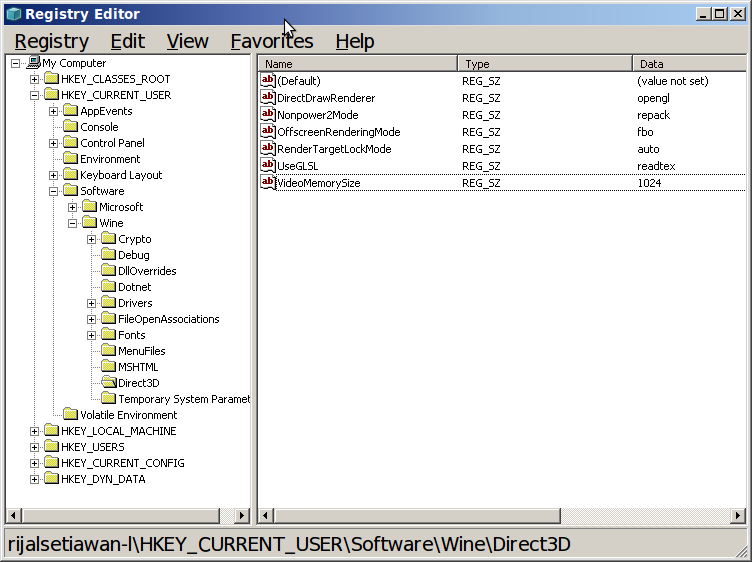This screenshot has height=562, width=752.
Task: Sort values by the Data column header
Action: pyautogui.click(x=690, y=64)
